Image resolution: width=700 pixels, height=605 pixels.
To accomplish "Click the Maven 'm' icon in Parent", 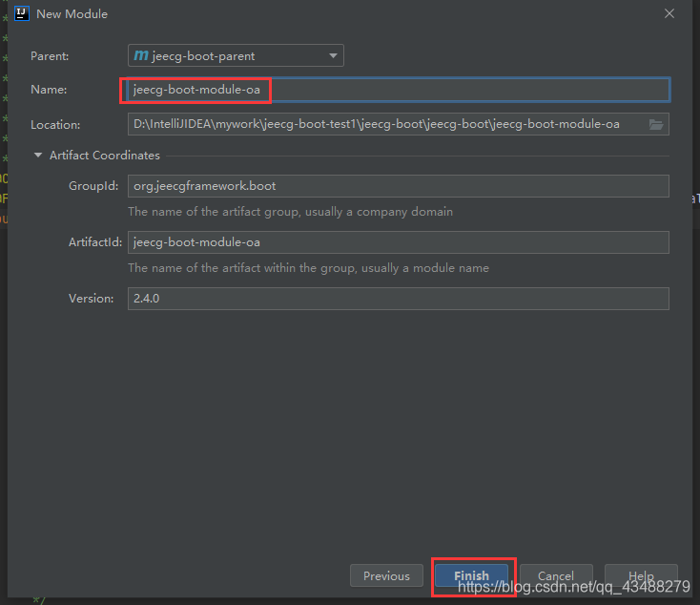I will (141, 55).
